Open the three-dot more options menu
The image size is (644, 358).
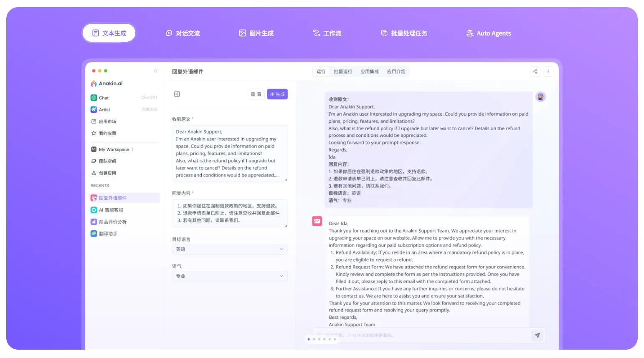[x=548, y=71]
